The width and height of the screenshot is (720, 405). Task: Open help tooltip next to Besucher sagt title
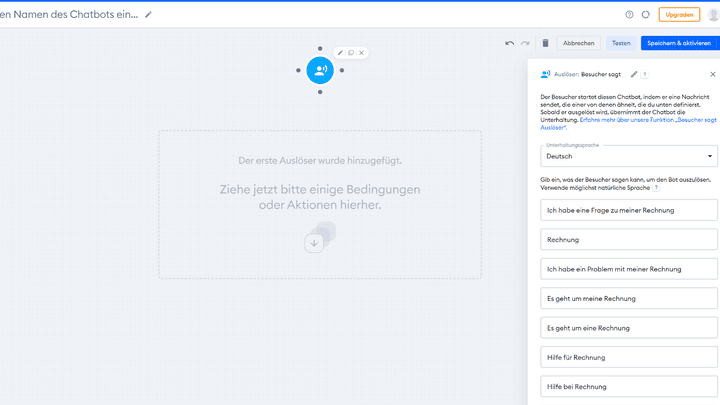645,74
